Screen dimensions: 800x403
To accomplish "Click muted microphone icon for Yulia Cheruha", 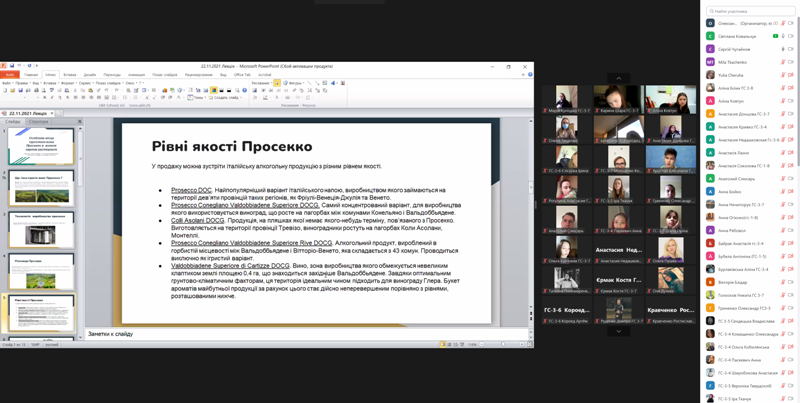I will 783,75.
